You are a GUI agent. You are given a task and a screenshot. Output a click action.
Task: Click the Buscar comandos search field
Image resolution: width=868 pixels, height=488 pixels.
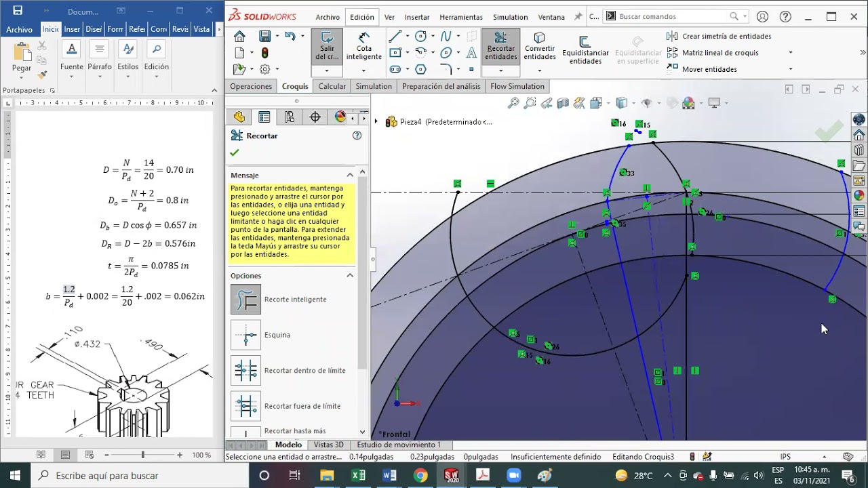tap(676, 16)
